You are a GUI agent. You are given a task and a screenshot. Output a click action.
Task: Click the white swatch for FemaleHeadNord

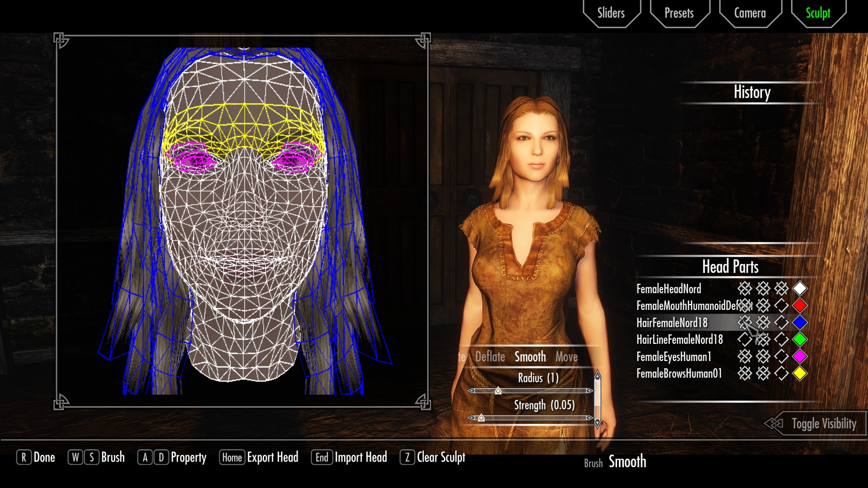click(x=800, y=288)
